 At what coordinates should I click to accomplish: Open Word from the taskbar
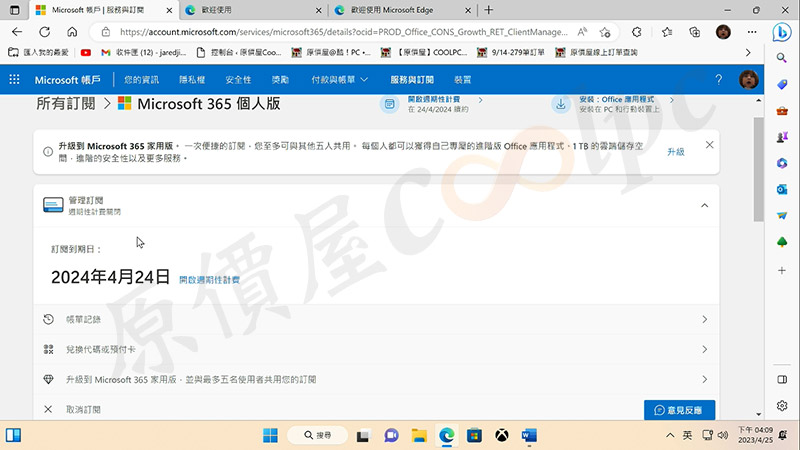pyautogui.click(x=529, y=435)
